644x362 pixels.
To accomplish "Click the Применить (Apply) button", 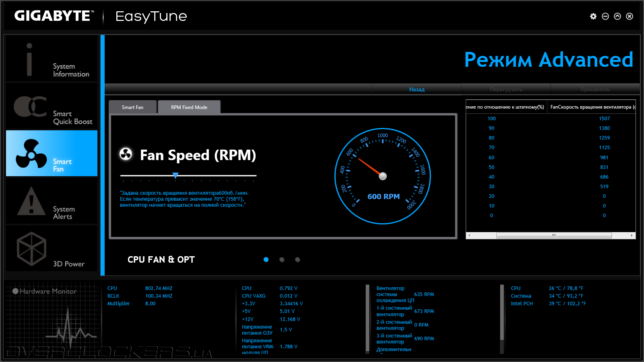I will coord(595,89).
